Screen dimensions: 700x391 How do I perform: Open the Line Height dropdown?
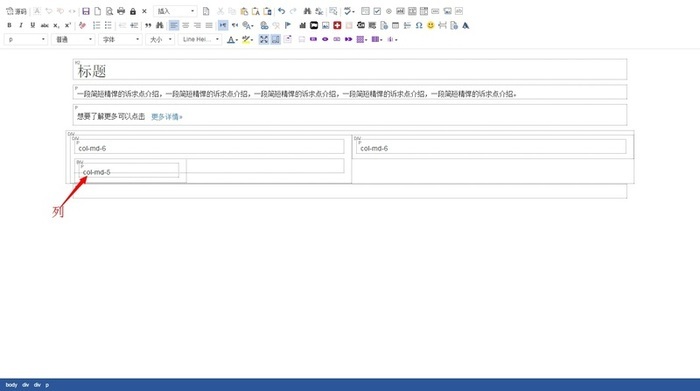[x=200, y=40]
